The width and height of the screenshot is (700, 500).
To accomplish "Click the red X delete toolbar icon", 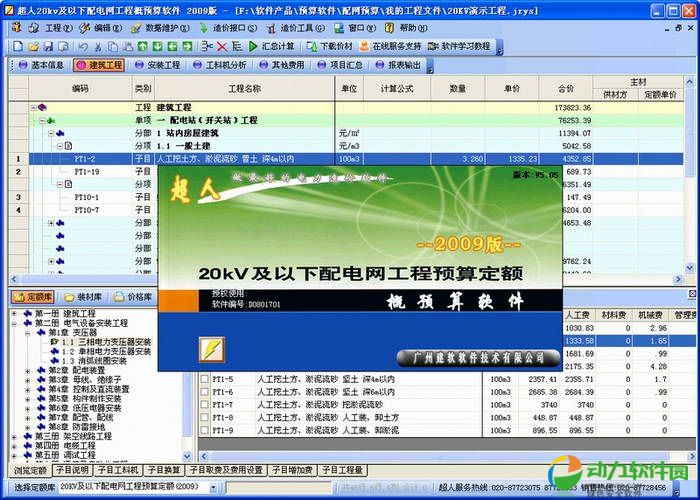I will (221, 46).
